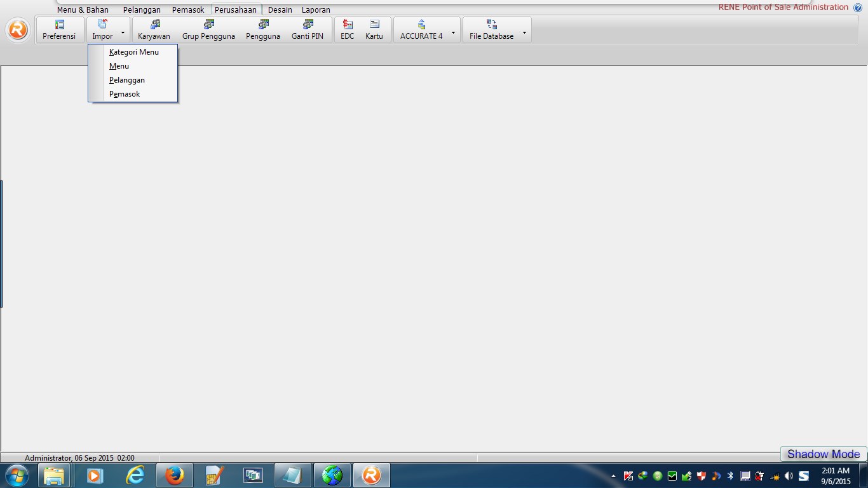This screenshot has width=868, height=488.
Task: Open the monitor-windows taskbar app
Action: [254, 475]
